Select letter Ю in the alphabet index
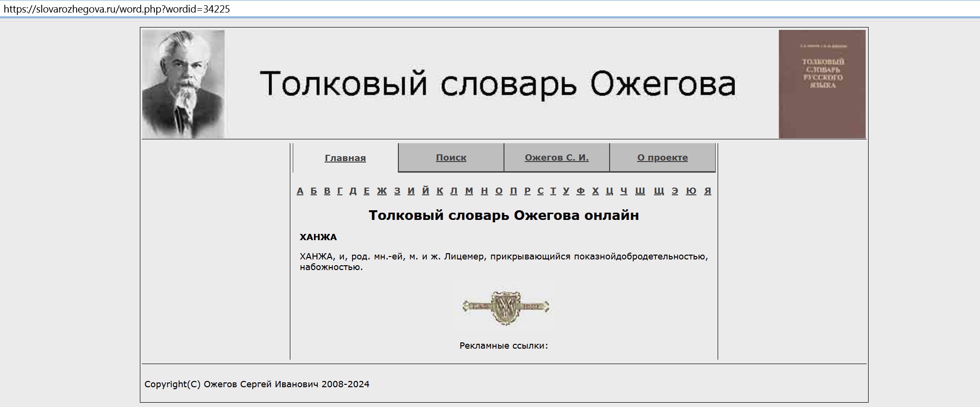Image resolution: width=980 pixels, height=407 pixels. [691, 191]
